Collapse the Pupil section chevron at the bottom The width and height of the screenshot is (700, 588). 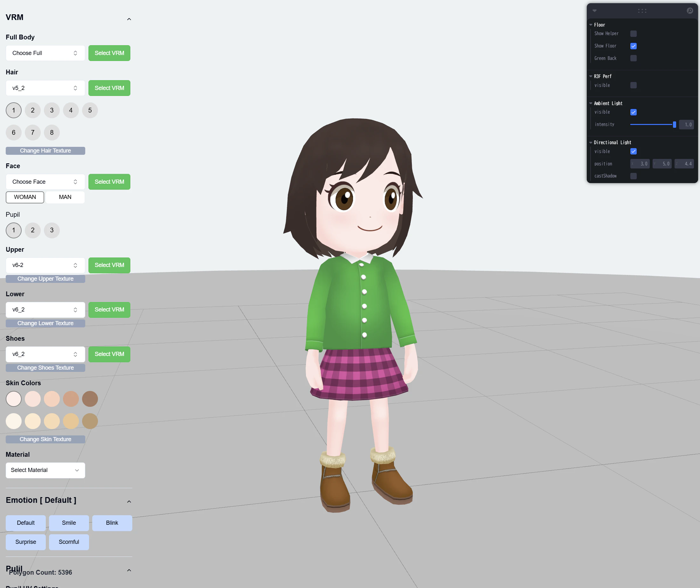(x=129, y=570)
